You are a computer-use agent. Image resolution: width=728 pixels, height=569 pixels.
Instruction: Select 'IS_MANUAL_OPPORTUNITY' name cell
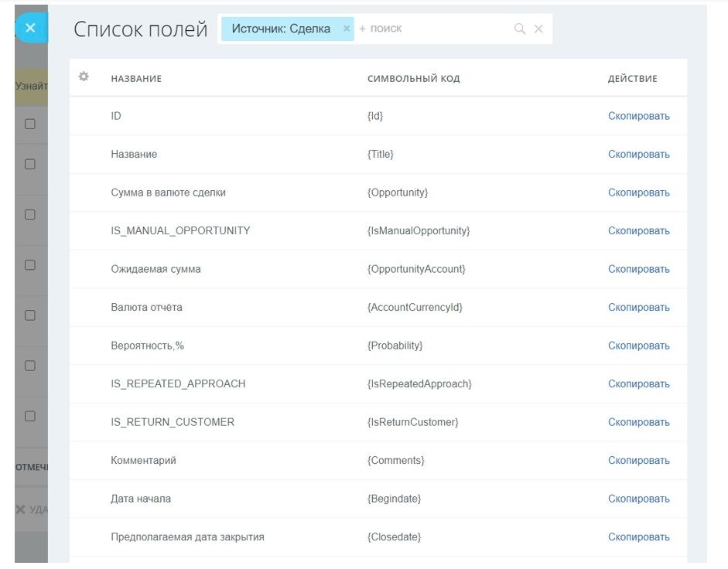tap(180, 230)
